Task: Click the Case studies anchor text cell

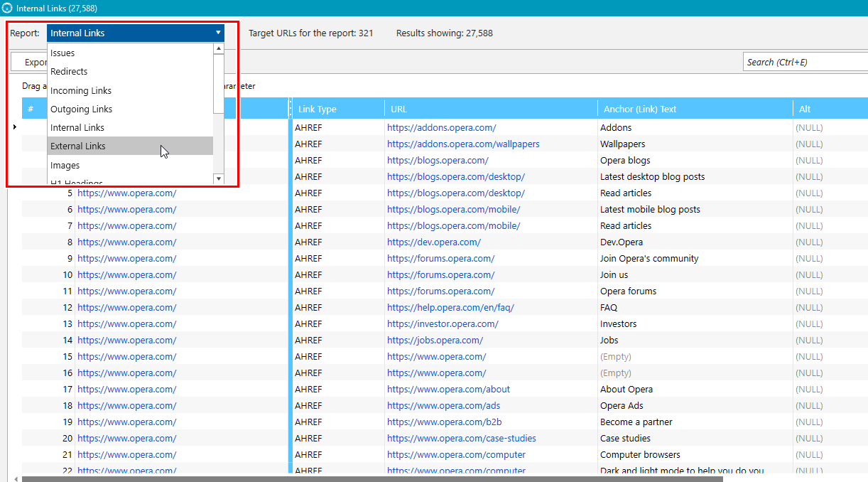Action: [695, 438]
